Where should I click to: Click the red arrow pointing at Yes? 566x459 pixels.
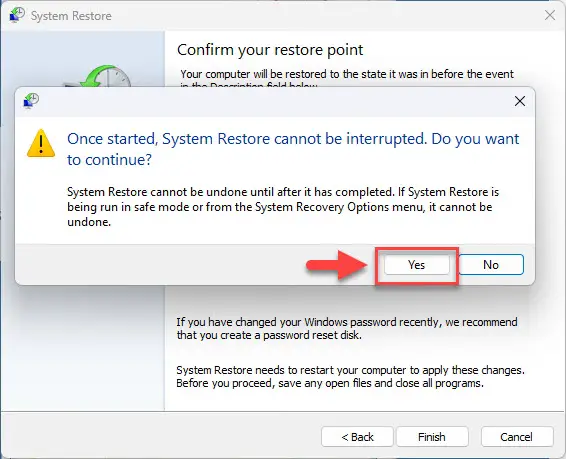pos(336,265)
